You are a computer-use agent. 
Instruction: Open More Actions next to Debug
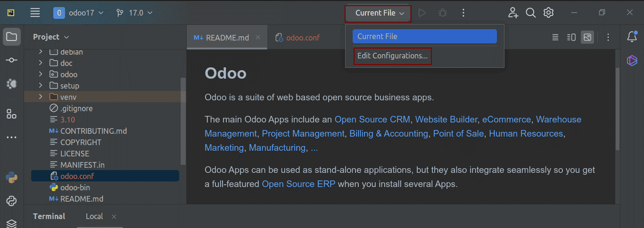[463, 13]
